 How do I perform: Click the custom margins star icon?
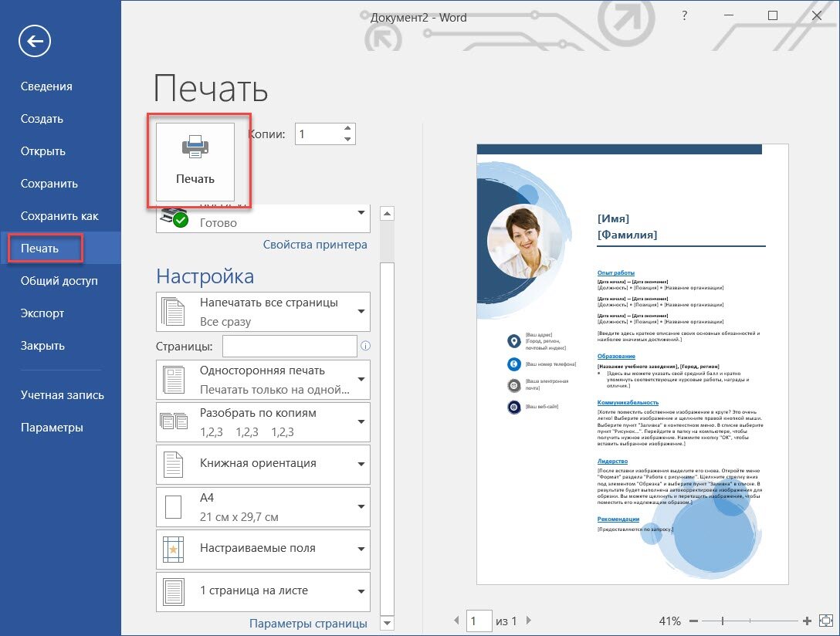click(173, 550)
